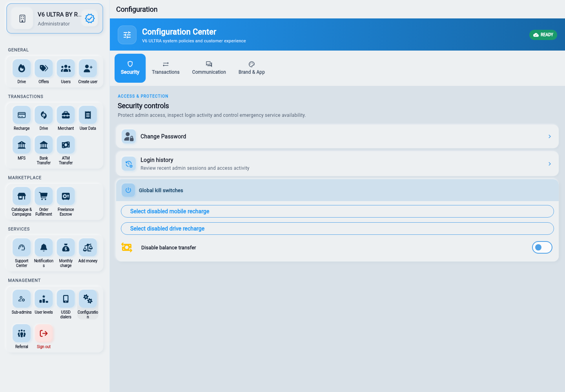Click Global kill switches power icon
Image resolution: width=565 pixels, height=392 pixels.
click(x=128, y=190)
